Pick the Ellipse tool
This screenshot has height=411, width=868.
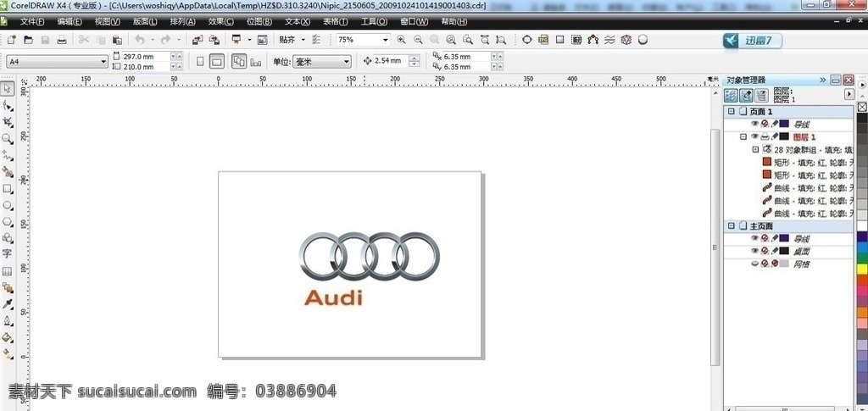[x=7, y=205]
